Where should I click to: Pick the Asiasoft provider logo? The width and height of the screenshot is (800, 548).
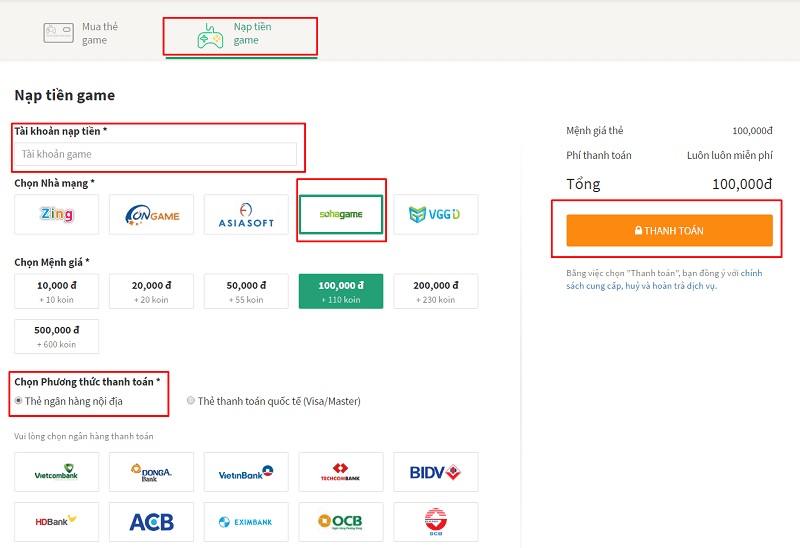[246, 214]
